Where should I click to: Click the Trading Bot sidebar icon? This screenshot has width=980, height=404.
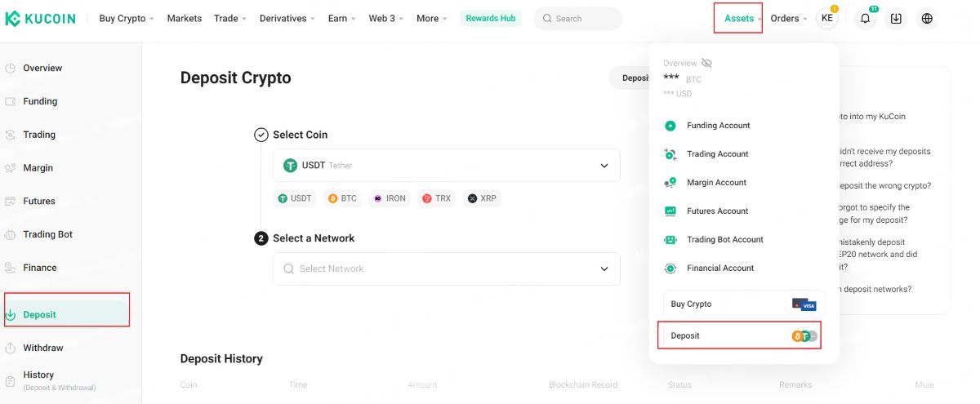coord(11,235)
